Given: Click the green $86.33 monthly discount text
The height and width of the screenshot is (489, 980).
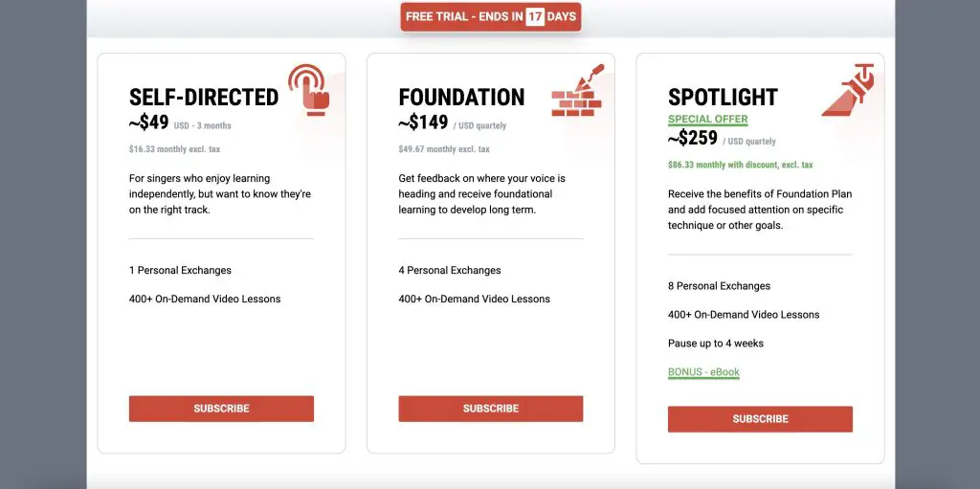Looking at the screenshot, I should 741,166.
